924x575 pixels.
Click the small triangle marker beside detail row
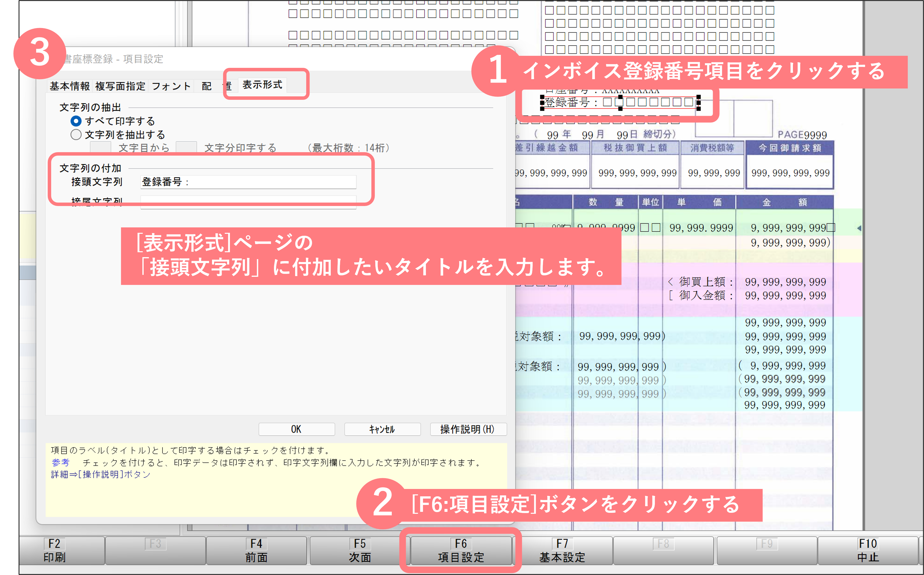pyautogui.click(x=859, y=228)
